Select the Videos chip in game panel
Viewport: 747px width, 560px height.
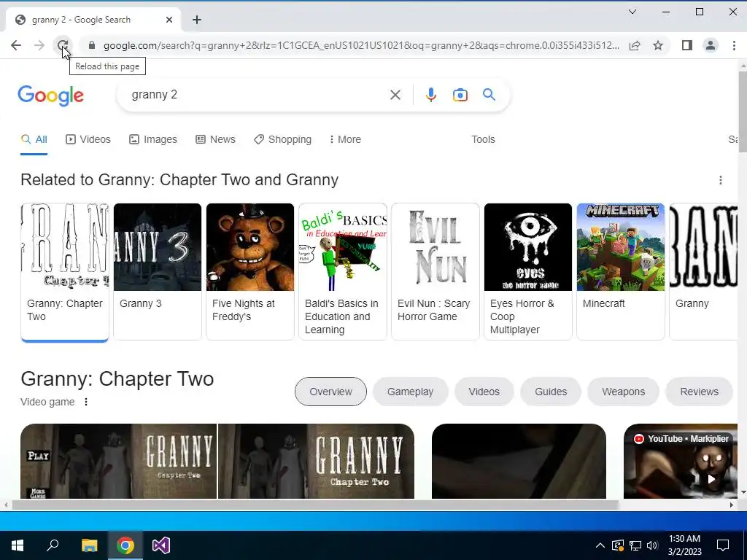click(x=484, y=392)
